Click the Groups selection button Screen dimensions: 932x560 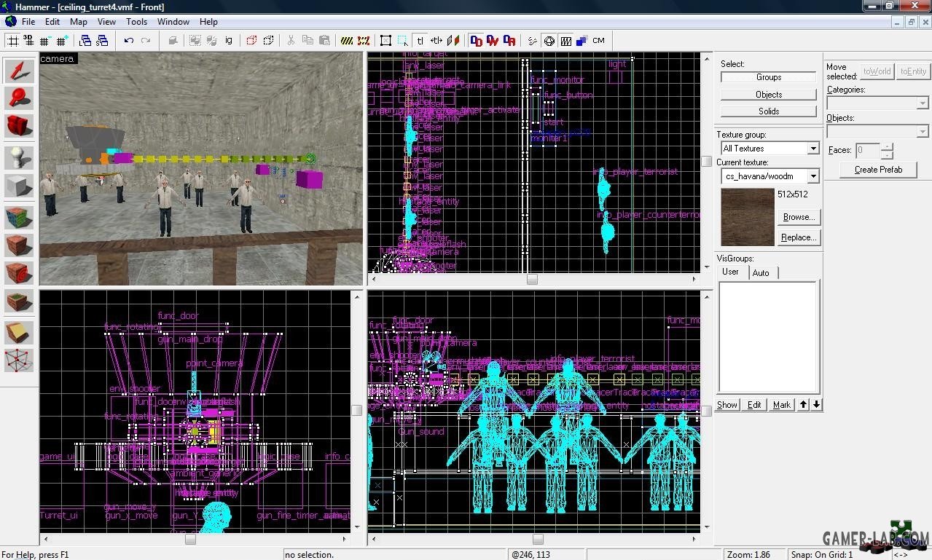(769, 77)
